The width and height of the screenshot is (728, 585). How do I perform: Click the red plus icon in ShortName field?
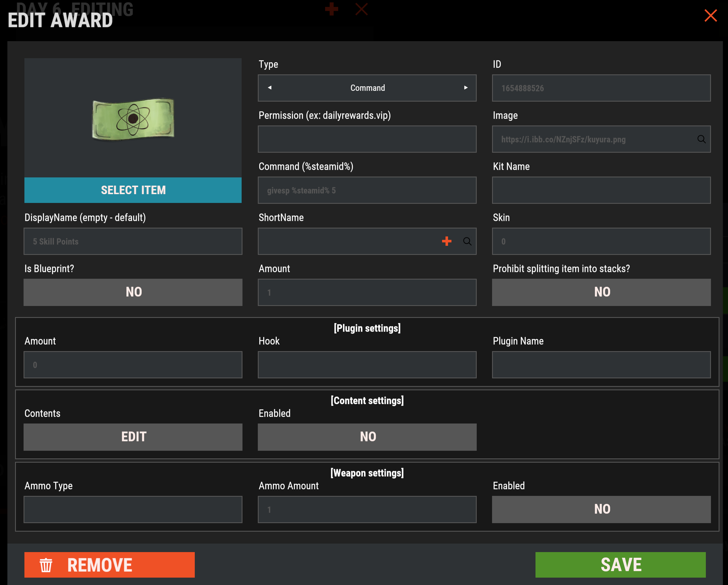tap(446, 241)
